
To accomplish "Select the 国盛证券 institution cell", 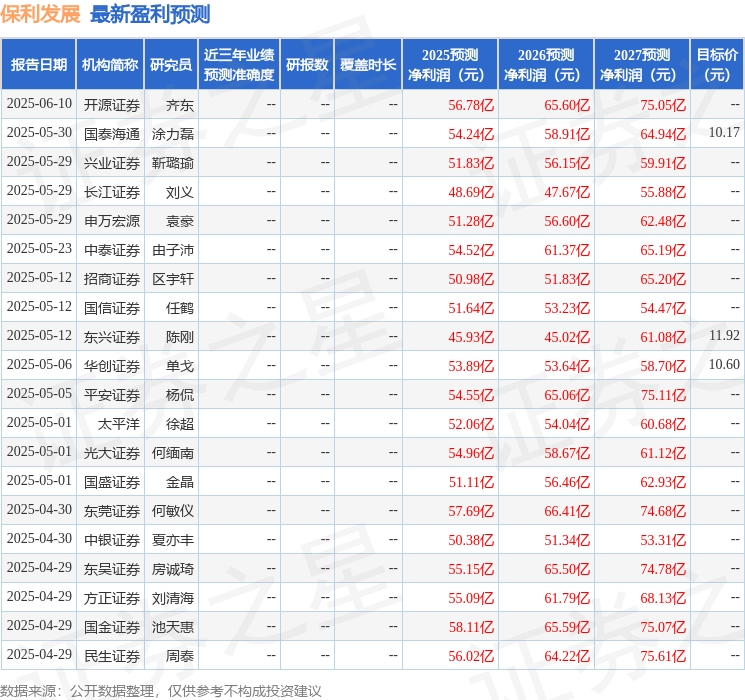I will coord(112,482).
